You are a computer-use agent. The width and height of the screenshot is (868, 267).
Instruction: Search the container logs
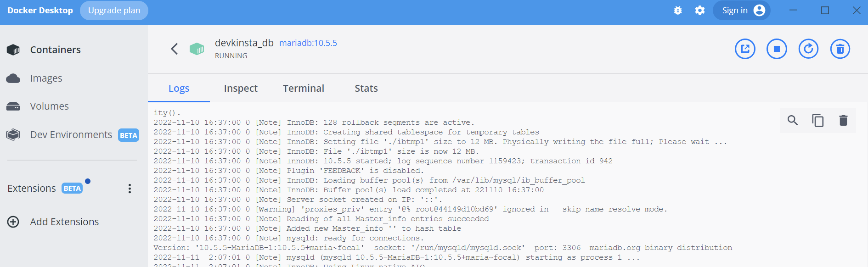coord(793,121)
